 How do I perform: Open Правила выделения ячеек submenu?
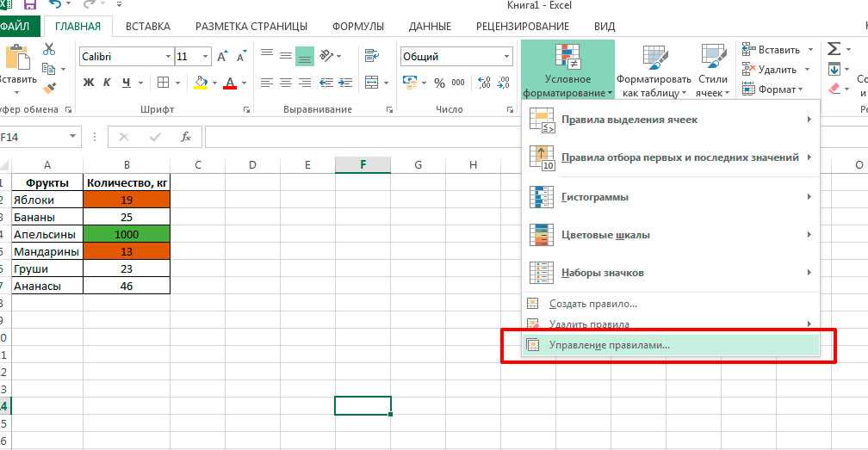[671, 120]
